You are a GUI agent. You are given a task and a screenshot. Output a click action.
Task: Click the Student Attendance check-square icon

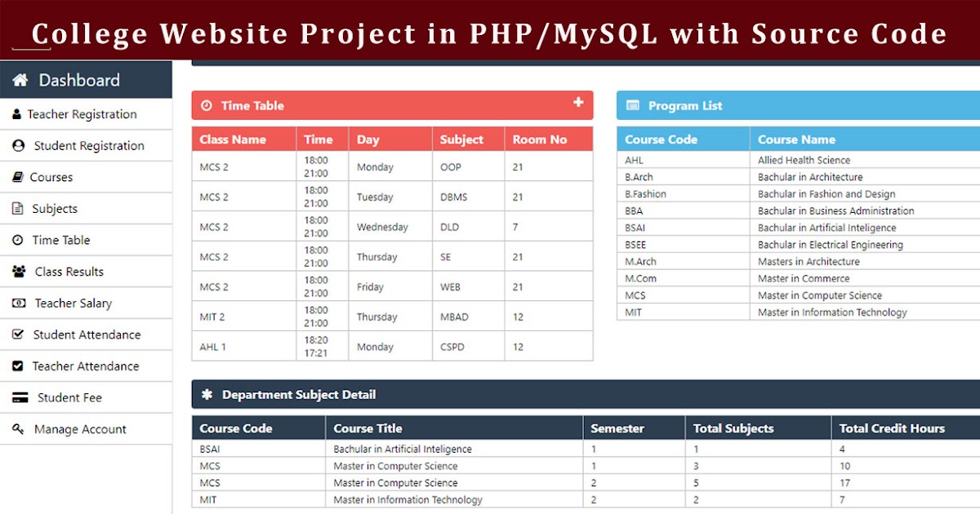(19, 335)
